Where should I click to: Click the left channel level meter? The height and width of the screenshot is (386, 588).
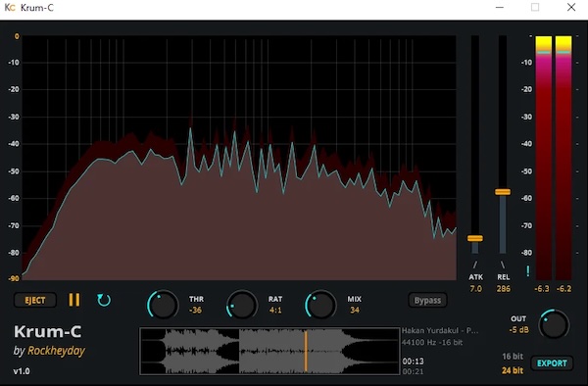point(543,158)
